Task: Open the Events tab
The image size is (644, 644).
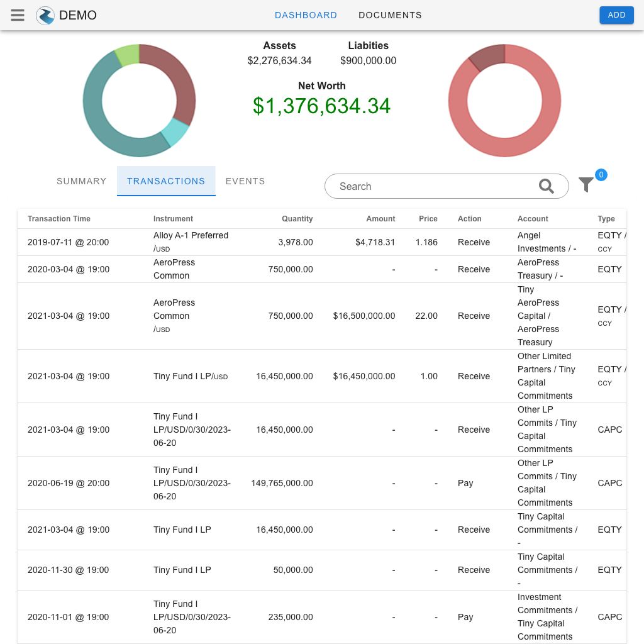Action: click(x=245, y=181)
